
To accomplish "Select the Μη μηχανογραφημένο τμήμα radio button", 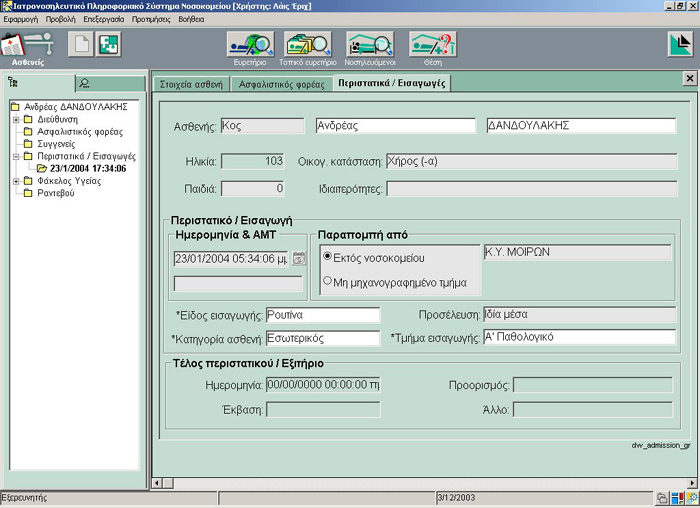I will click(327, 281).
